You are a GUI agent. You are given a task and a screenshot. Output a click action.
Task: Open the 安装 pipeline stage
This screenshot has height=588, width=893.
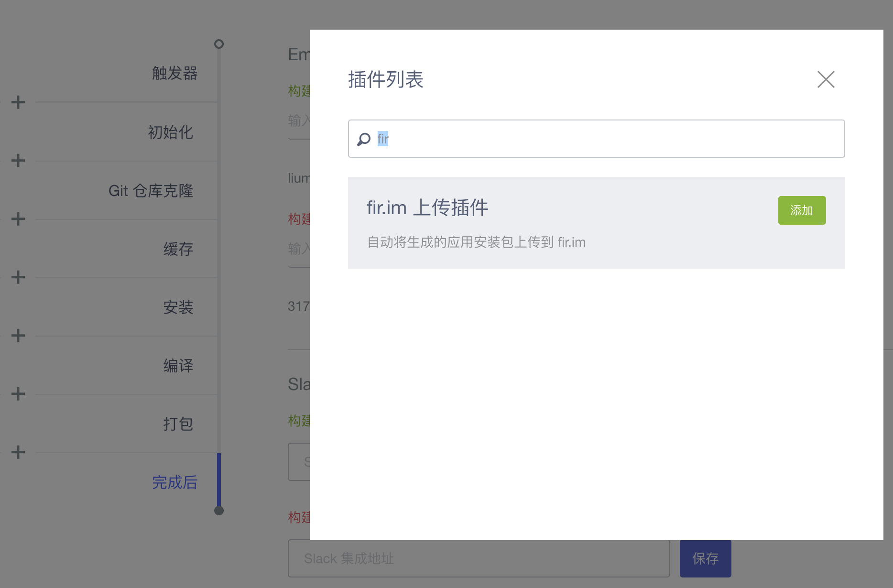tap(178, 307)
